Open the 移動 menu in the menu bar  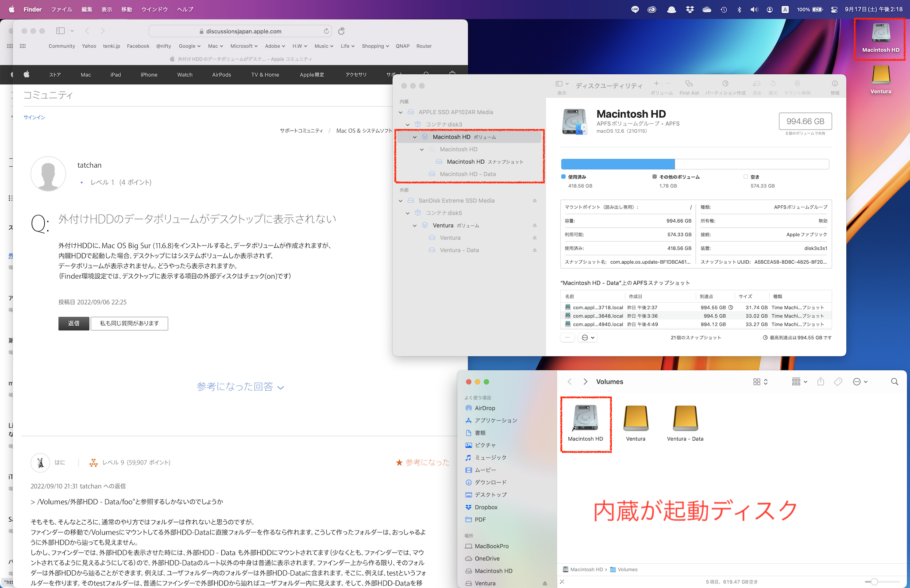coord(127,9)
